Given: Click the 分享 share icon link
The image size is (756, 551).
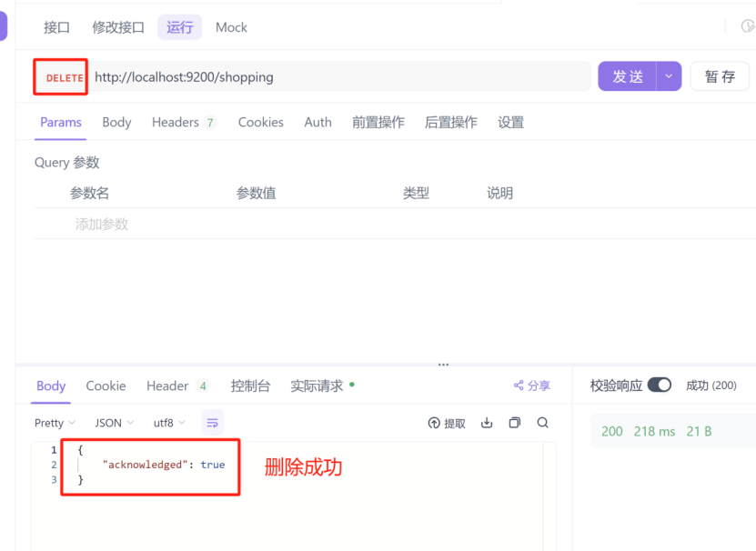Looking at the screenshot, I should (532, 386).
